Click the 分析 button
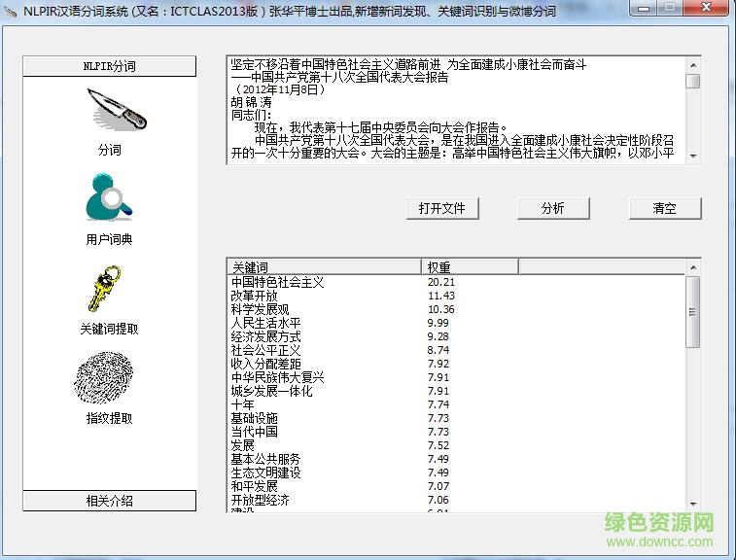The height and width of the screenshot is (560, 736). tap(553, 208)
